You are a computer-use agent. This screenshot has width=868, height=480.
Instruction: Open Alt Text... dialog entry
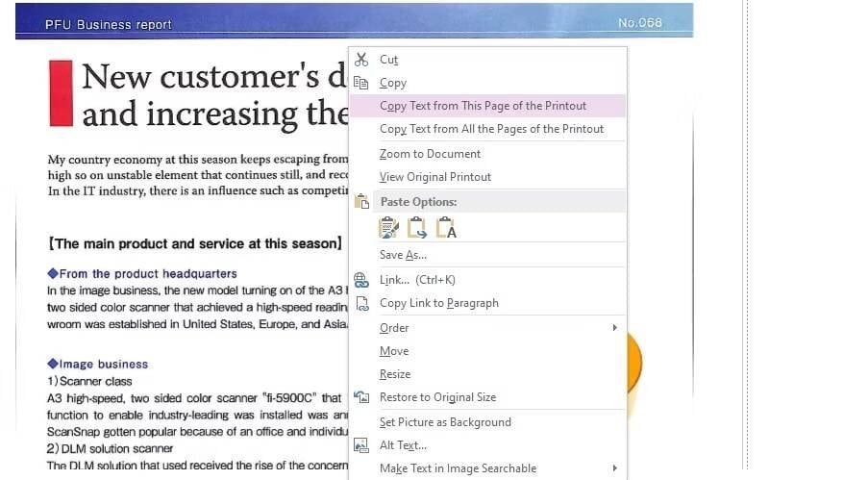[x=487, y=445]
